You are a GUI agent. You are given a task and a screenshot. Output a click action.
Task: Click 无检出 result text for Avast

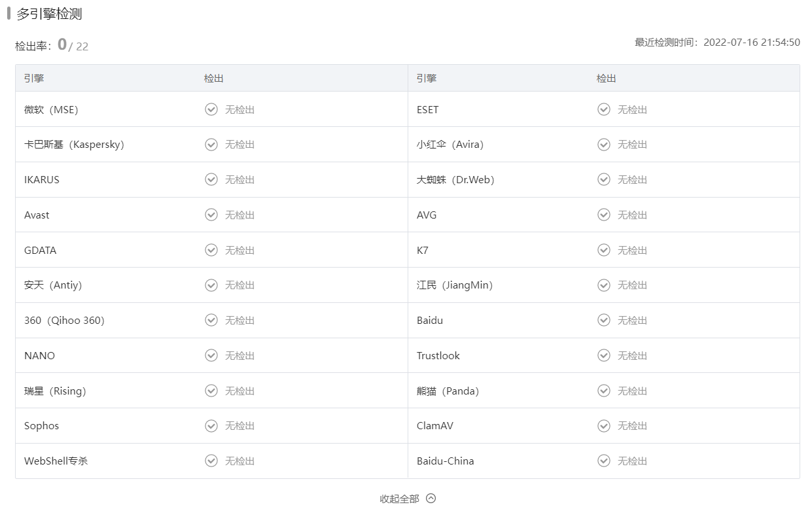[x=239, y=215]
